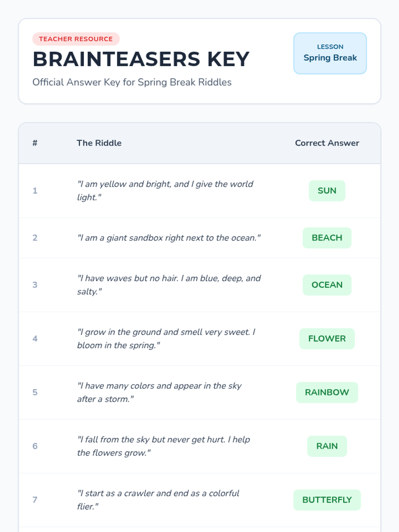The height and width of the screenshot is (532, 399).
Task: Click the FLOWER answer badge
Action: point(327,338)
